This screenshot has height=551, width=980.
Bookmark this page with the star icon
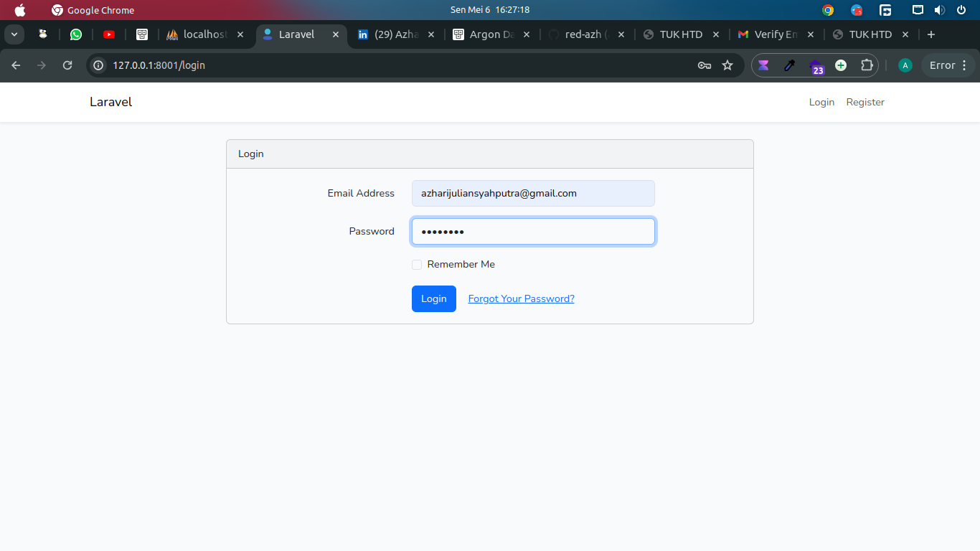coord(727,65)
